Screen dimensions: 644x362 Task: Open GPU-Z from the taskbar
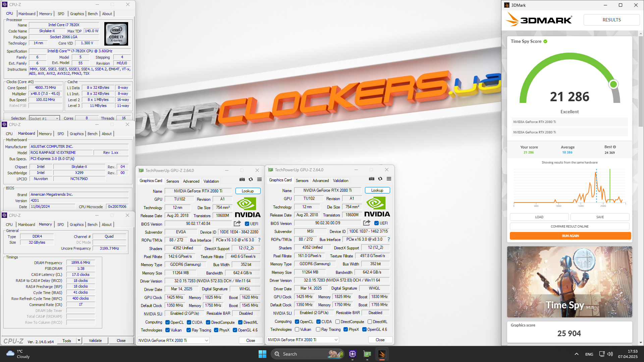click(367, 354)
